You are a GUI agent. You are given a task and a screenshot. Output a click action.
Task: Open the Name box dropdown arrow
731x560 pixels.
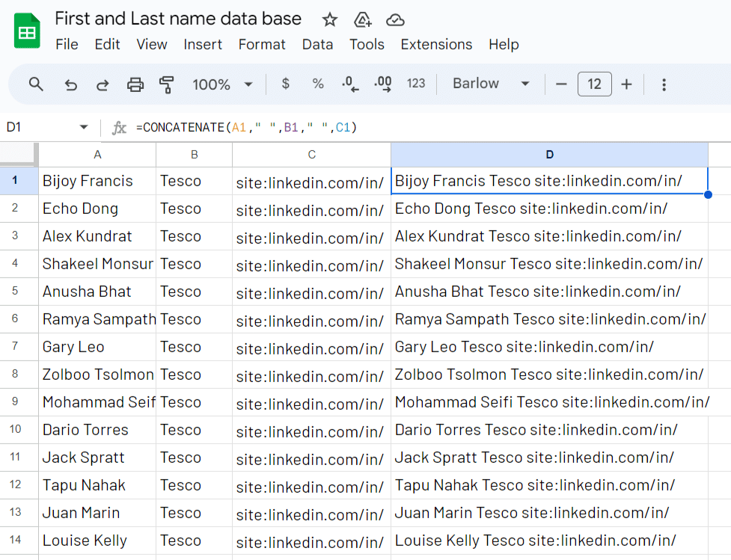coord(84,128)
